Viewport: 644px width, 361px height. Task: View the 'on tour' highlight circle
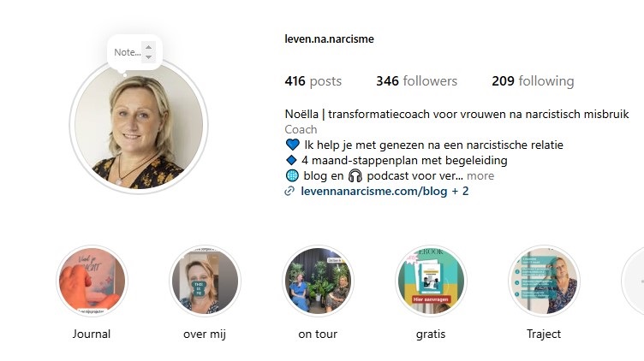point(318,281)
